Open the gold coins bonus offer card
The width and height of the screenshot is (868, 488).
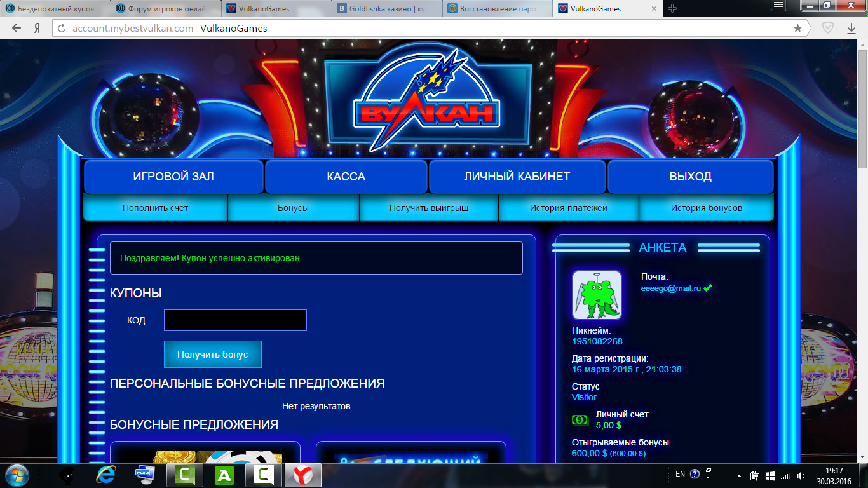(x=205, y=452)
